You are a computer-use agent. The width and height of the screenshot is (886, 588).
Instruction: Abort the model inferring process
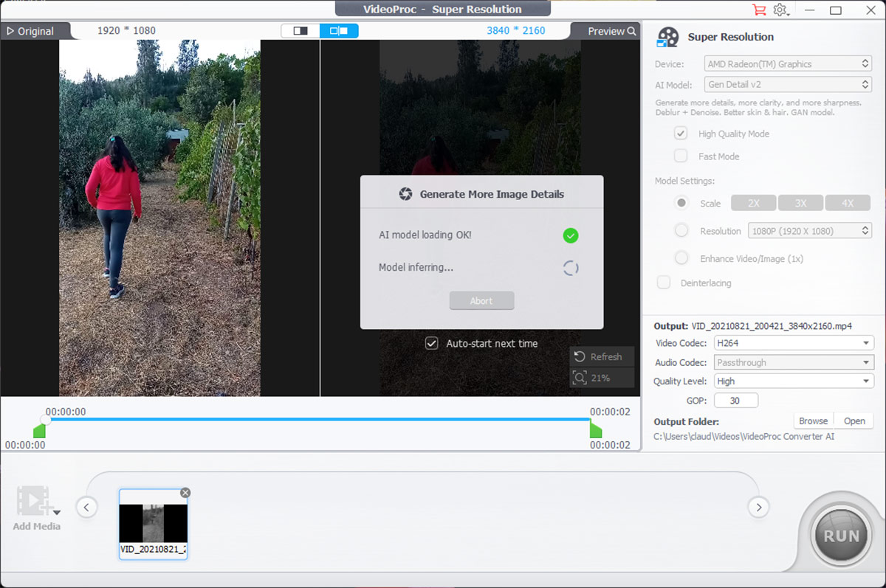[x=481, y=301]
